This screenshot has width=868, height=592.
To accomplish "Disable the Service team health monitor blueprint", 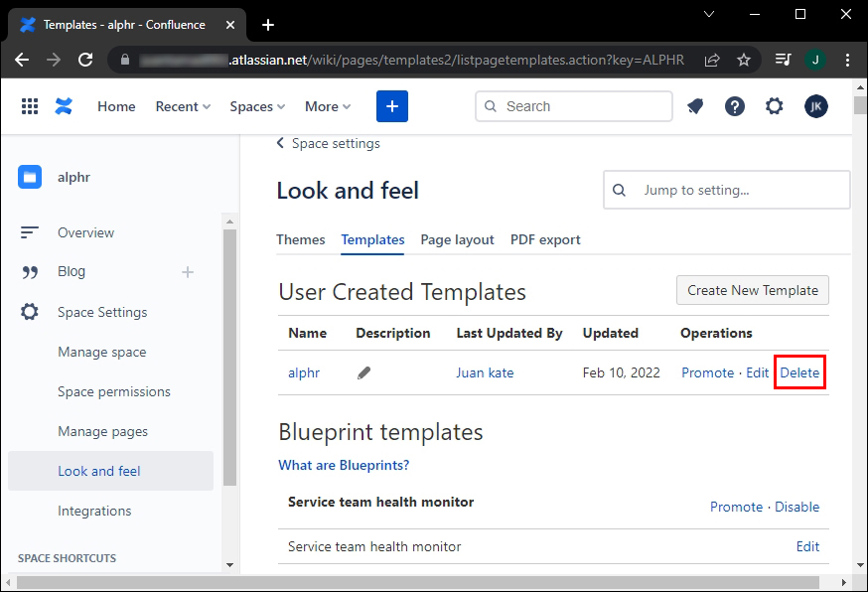I will (x=796, y=507).
